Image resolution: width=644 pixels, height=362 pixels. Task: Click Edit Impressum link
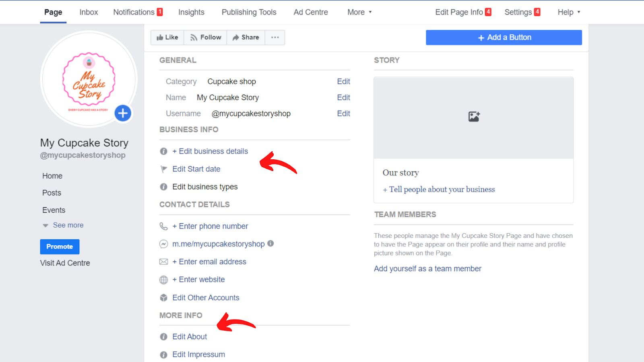click(x=199, y=355)
